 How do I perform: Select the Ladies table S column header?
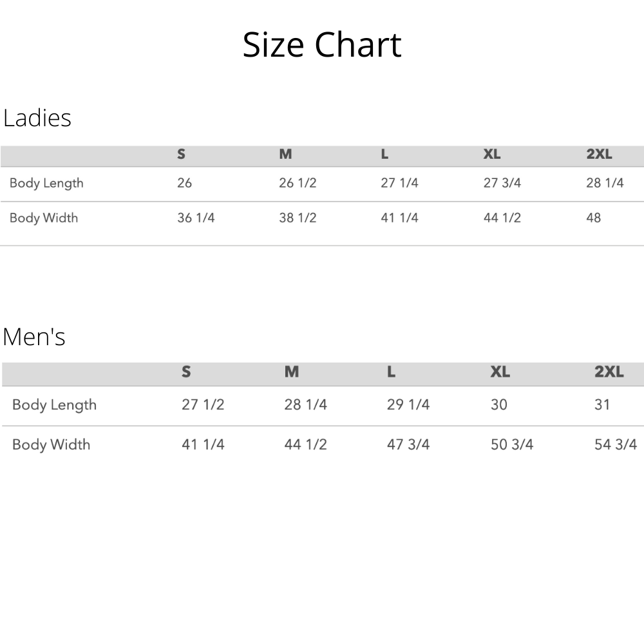tap(182, 155)
